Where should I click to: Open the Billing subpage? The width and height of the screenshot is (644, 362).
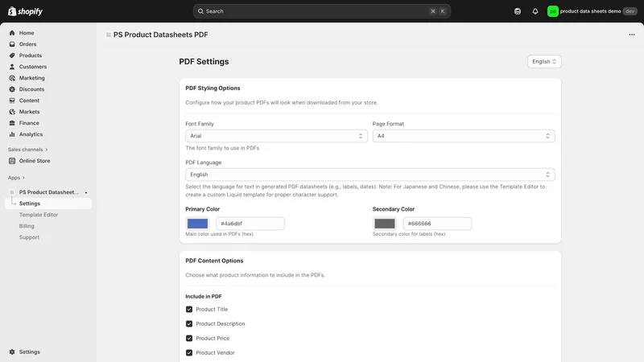tap(27, 226)
